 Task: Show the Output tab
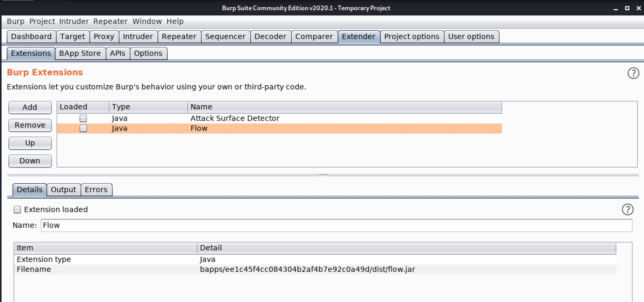(x=64, y=190)
